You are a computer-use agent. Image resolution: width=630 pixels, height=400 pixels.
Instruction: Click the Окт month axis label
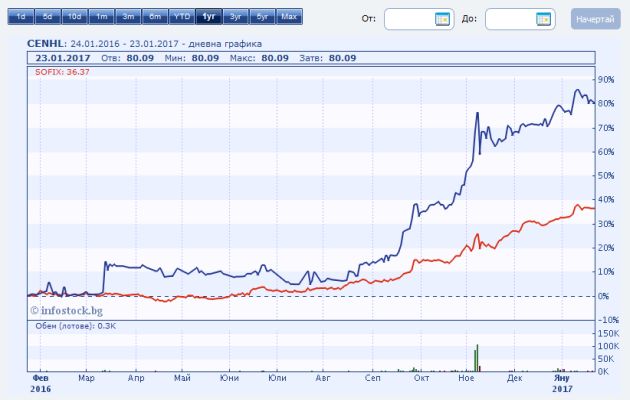[421, 378]
